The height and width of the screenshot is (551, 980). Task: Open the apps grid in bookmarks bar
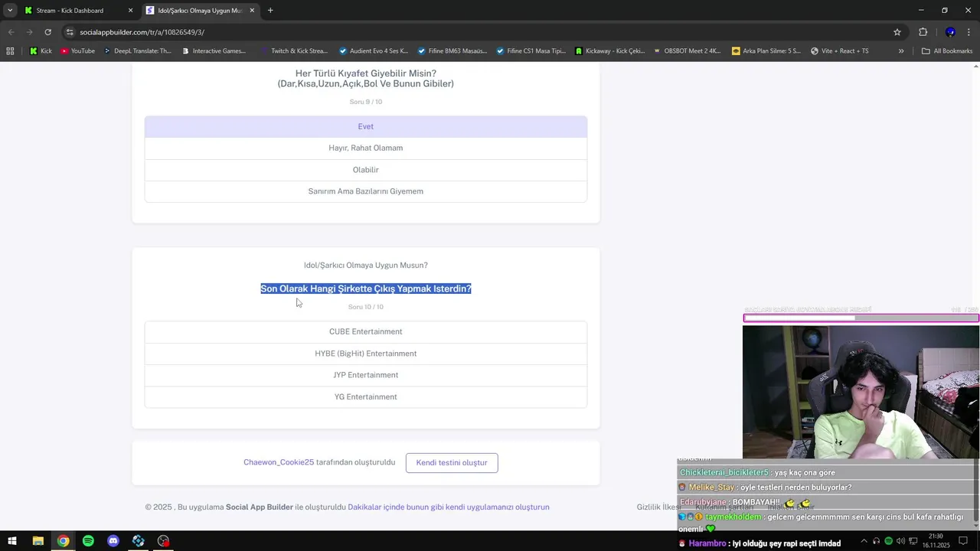pos(10,51)
